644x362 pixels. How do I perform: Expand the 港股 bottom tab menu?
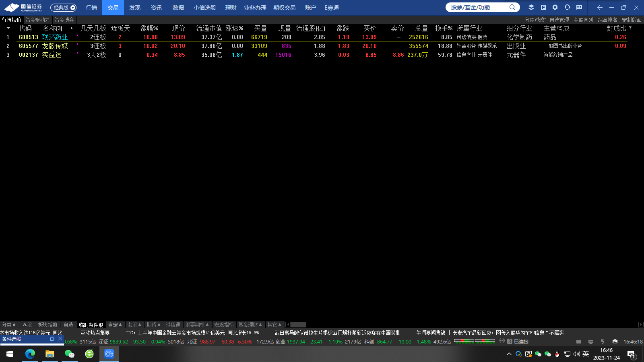(x=134, y=325)
